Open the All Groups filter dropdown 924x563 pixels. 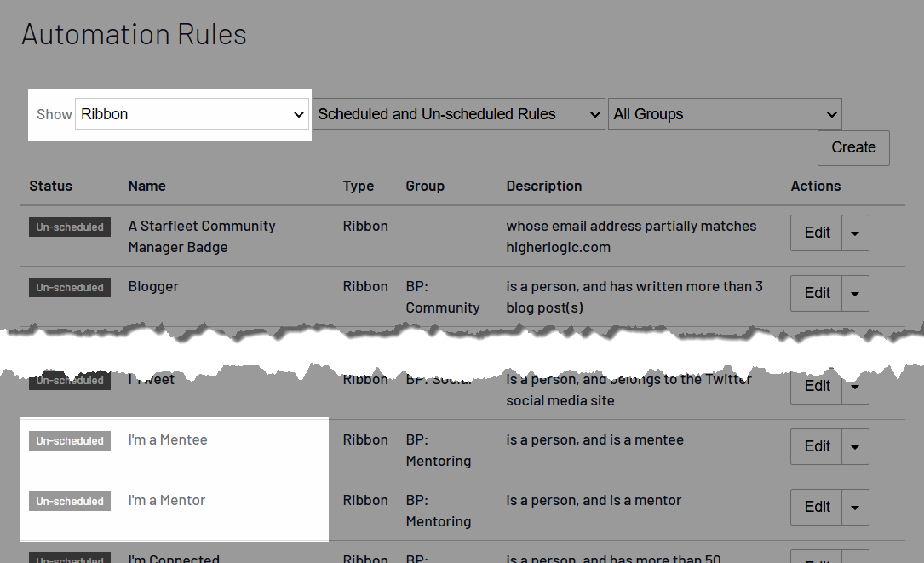tap(725, 114)
